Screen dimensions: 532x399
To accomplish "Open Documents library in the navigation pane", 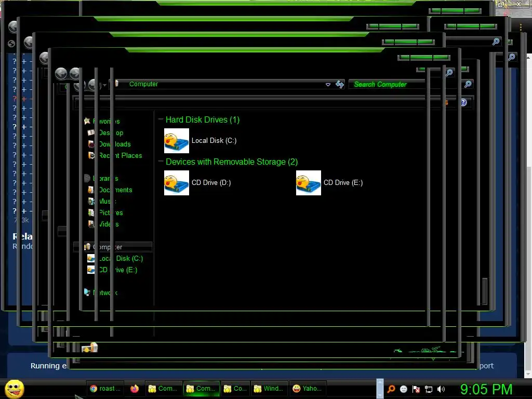I will click(x=110, y=190).
